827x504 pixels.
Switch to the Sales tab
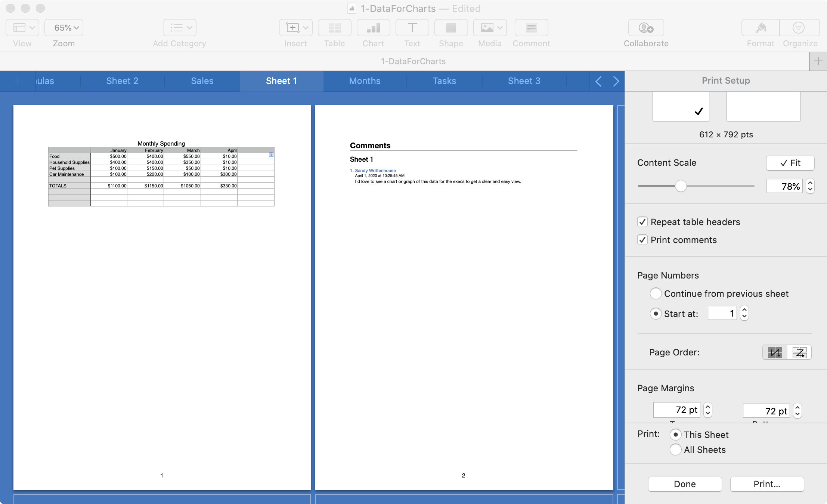(x=201, y=80)
